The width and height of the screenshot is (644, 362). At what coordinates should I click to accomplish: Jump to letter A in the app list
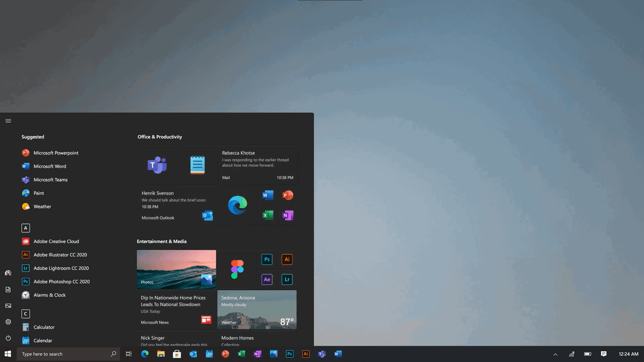(26, 228)
